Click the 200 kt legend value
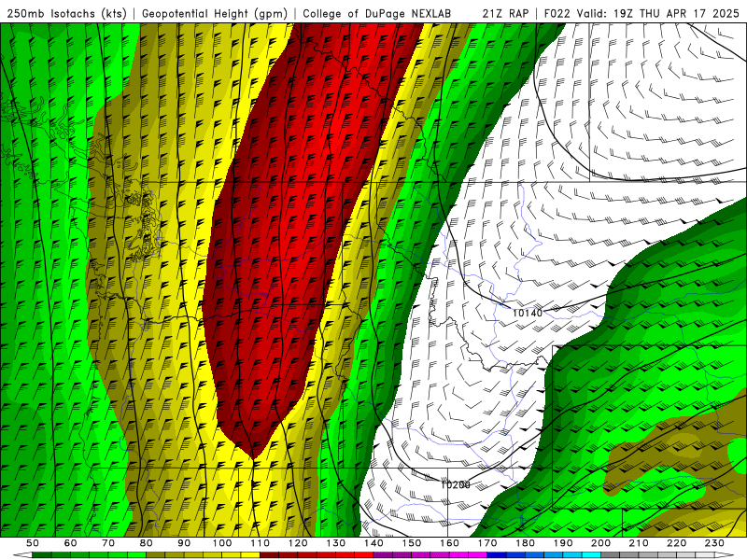This screenshot has width=747, height=560. click(x=600, y=543)
